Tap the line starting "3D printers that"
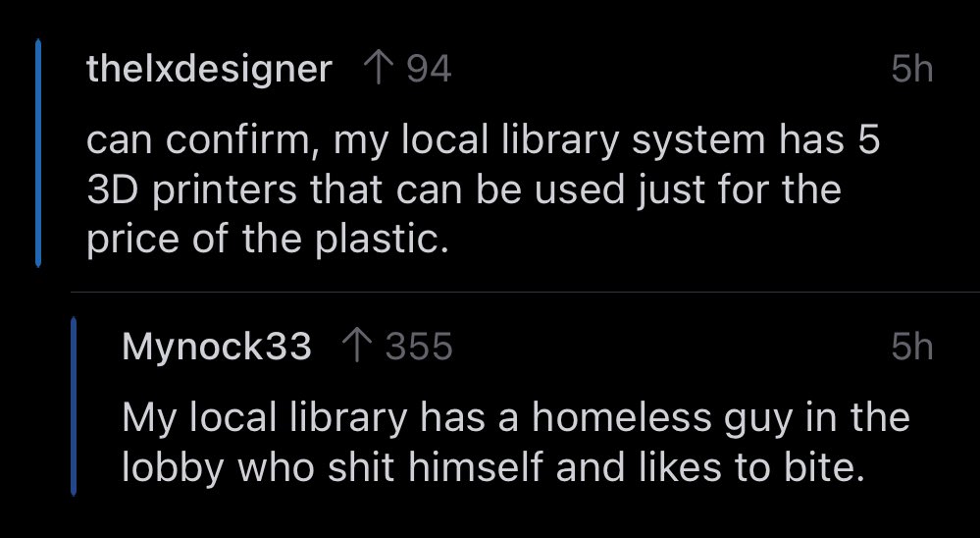 click(x=463, y=189)
